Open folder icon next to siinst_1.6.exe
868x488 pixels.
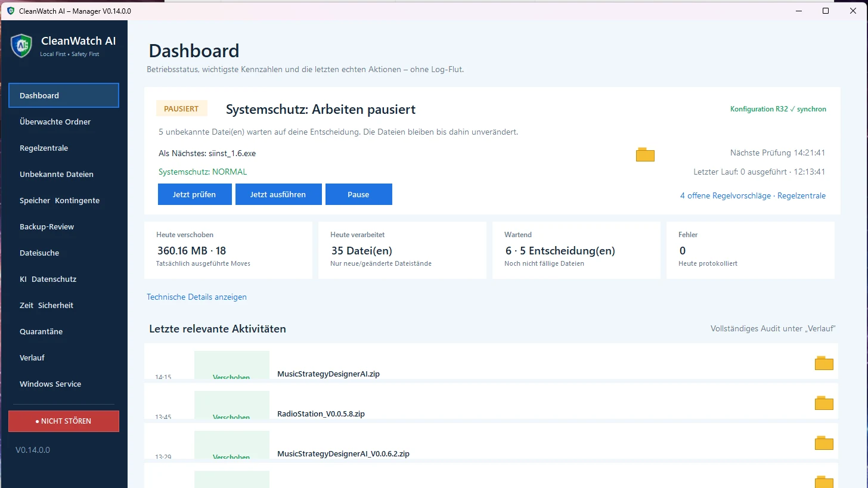[x=645, y=154]
